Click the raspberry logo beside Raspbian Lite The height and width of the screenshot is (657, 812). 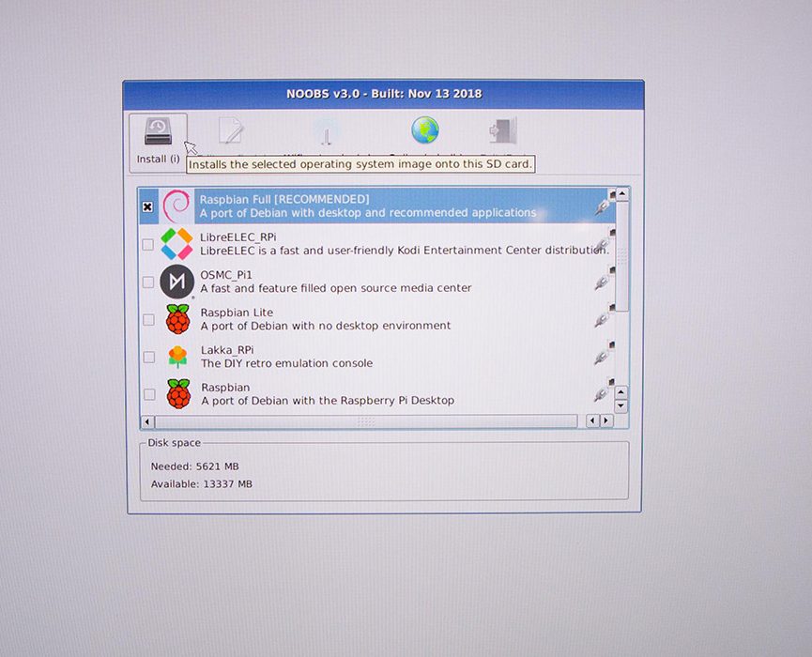click(177, 319)
